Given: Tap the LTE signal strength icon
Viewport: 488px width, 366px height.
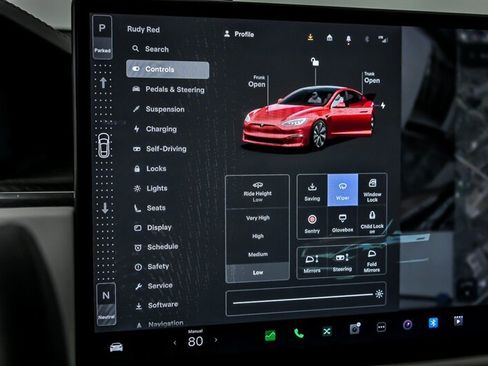Looking at the screenshot, I should (383, 39).
